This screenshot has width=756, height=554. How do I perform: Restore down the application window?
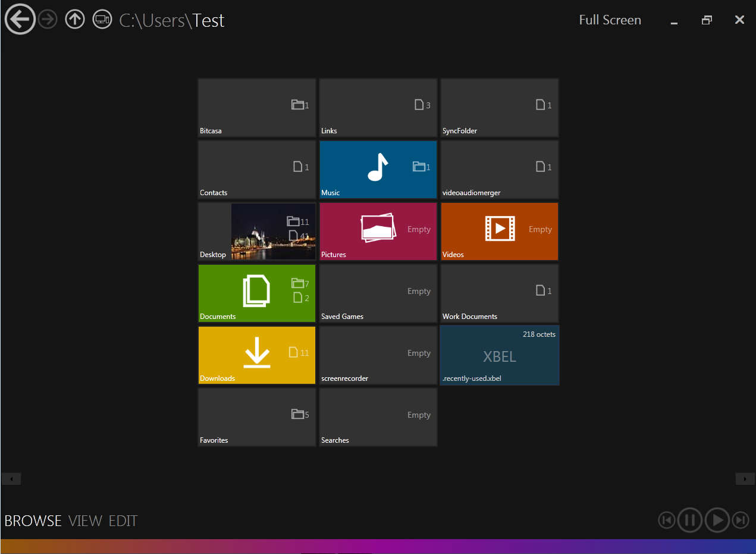click(707, 20)
